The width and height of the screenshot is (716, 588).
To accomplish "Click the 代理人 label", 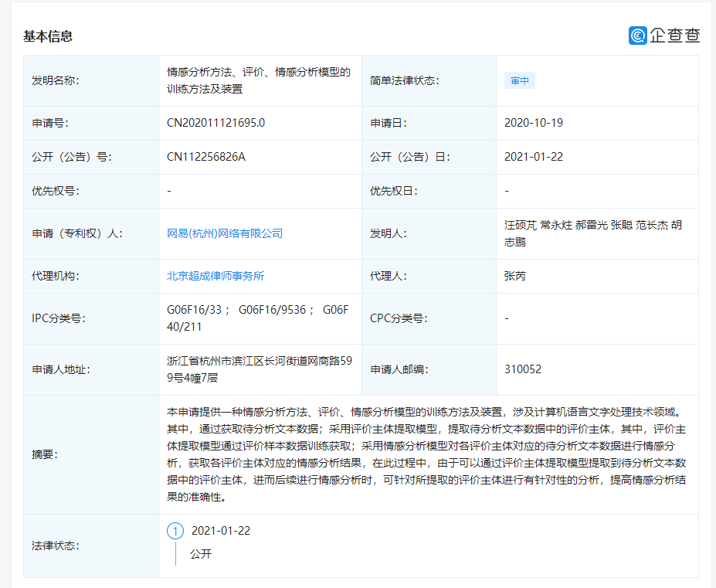I will click(389, 276).
